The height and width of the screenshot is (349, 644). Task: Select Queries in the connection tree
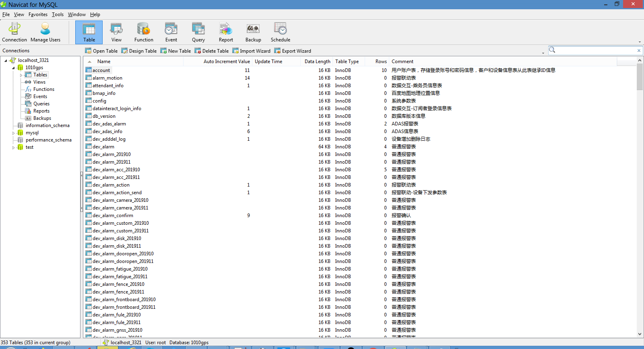[x=41, y=104]
